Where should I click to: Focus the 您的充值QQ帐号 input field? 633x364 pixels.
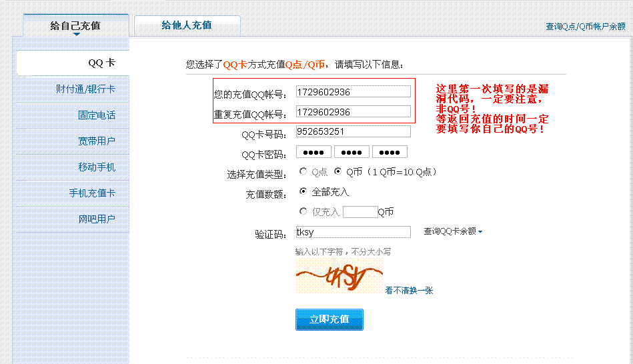(x=354, y=91)
